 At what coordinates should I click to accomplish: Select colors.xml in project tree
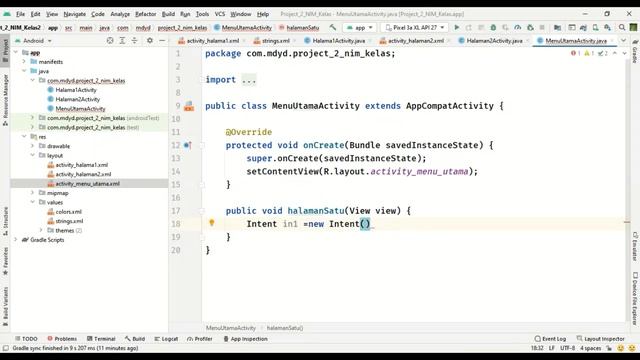pyautogui.click(x=69, y=211)
